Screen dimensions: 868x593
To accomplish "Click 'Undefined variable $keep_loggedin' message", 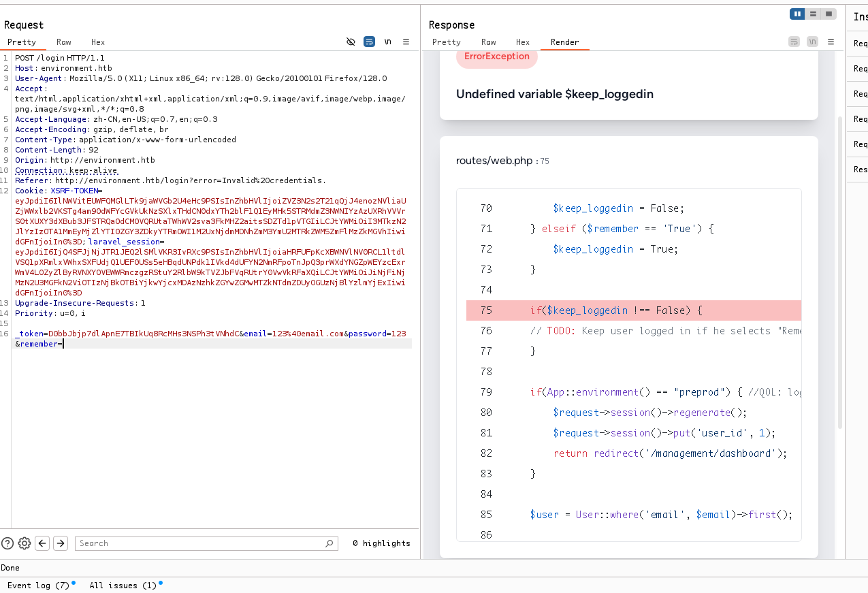I will coord(555,94).
